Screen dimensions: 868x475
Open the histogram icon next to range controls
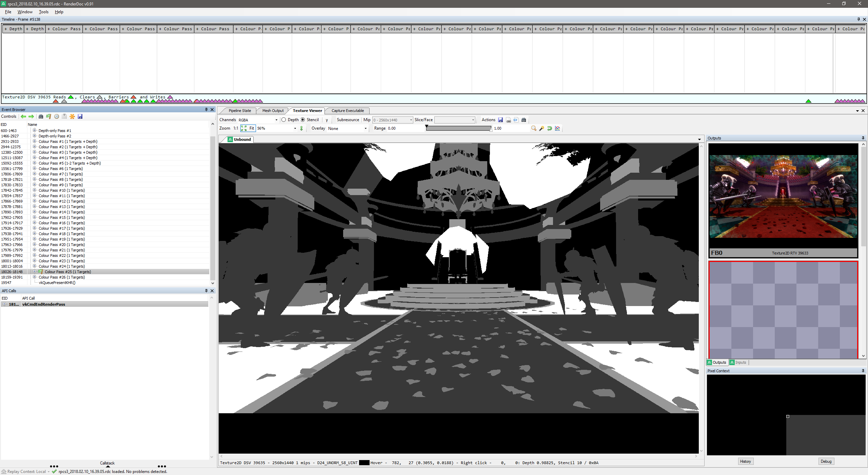click(557, 129)
